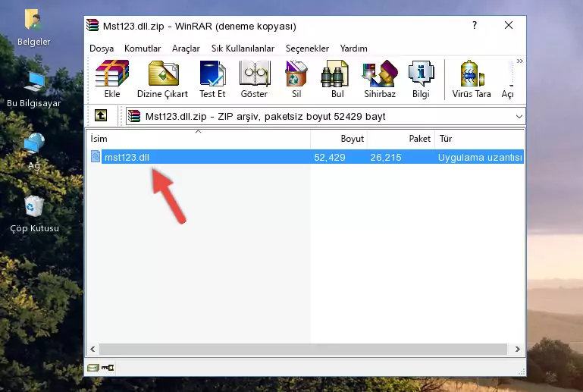Run Test Et on the archive
The width and height of the screenshot is (583, 392).
(212, 79)
